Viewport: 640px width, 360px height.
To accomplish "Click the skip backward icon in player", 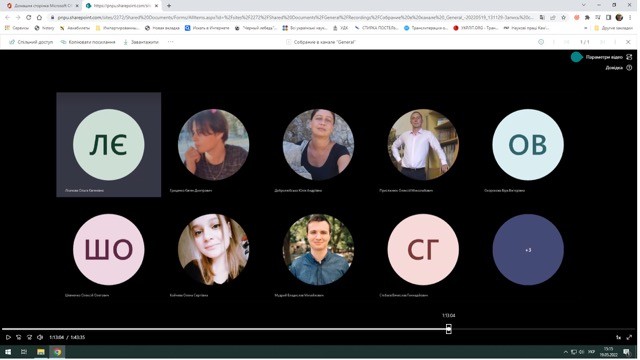I will (x=19, y=338).
